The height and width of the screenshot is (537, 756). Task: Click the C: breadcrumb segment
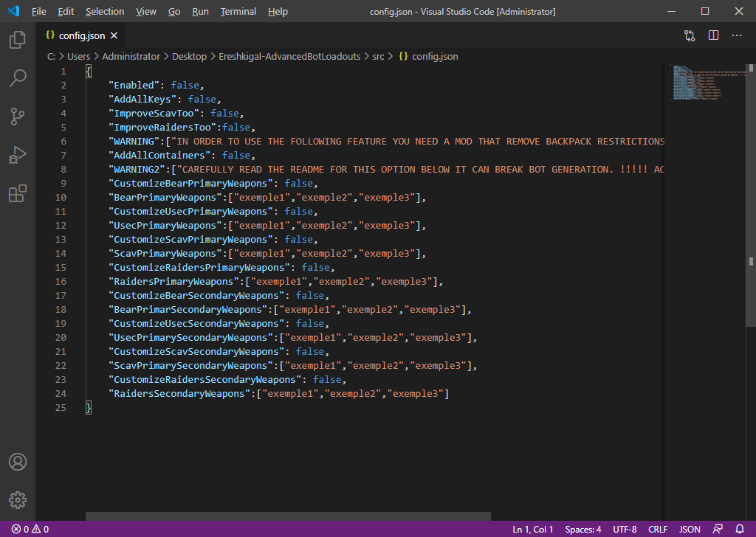(x=51, y=56)
